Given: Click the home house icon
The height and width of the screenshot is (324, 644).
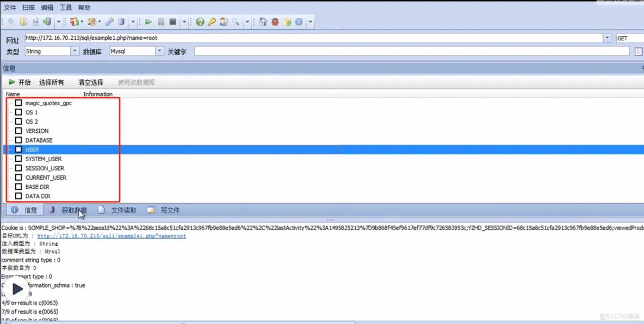Looking at the screenshot, I should point(263,22).
